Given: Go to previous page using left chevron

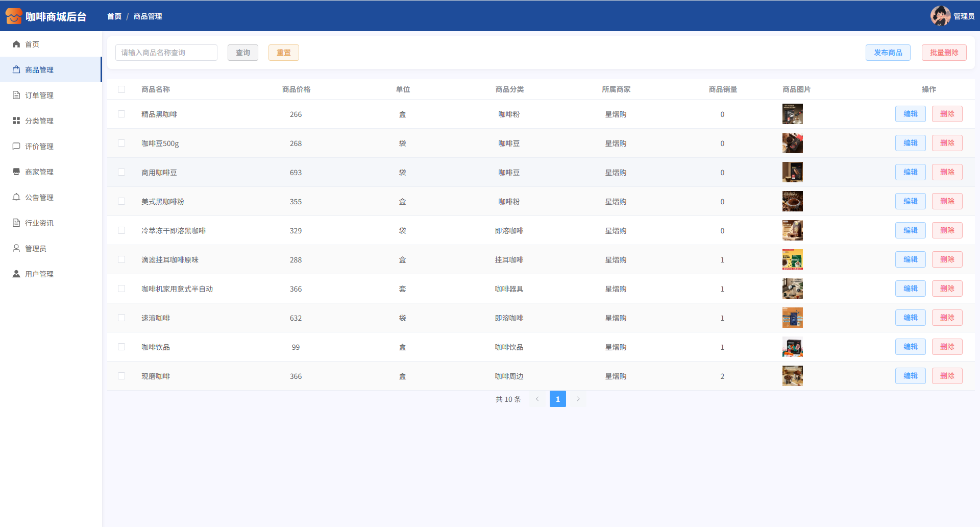Looking at the screenshot, I should click(537, 399).
